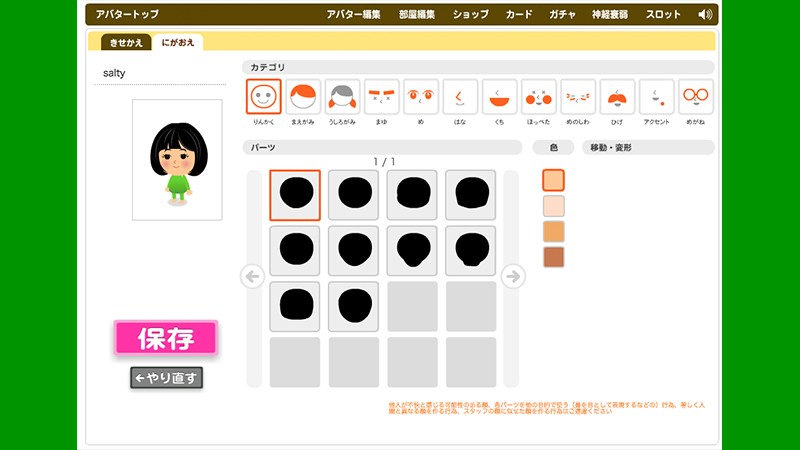Switch to the きせかえ tab
This screenshot has height=450, width=800.
pos(125,42)
